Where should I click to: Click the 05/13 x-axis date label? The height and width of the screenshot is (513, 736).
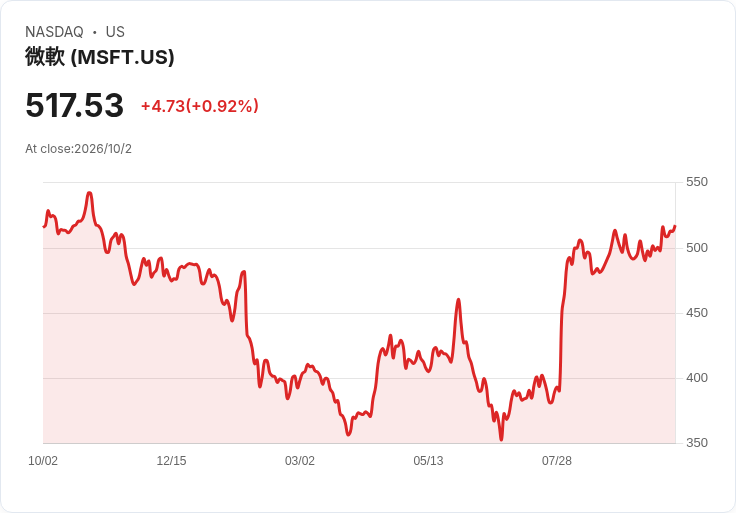click(x=428, y=461)
